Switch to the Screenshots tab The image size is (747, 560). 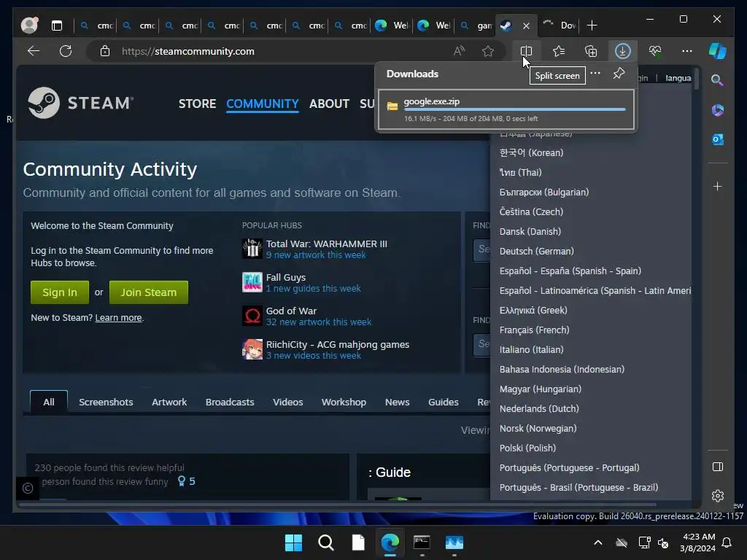[106, 402]
